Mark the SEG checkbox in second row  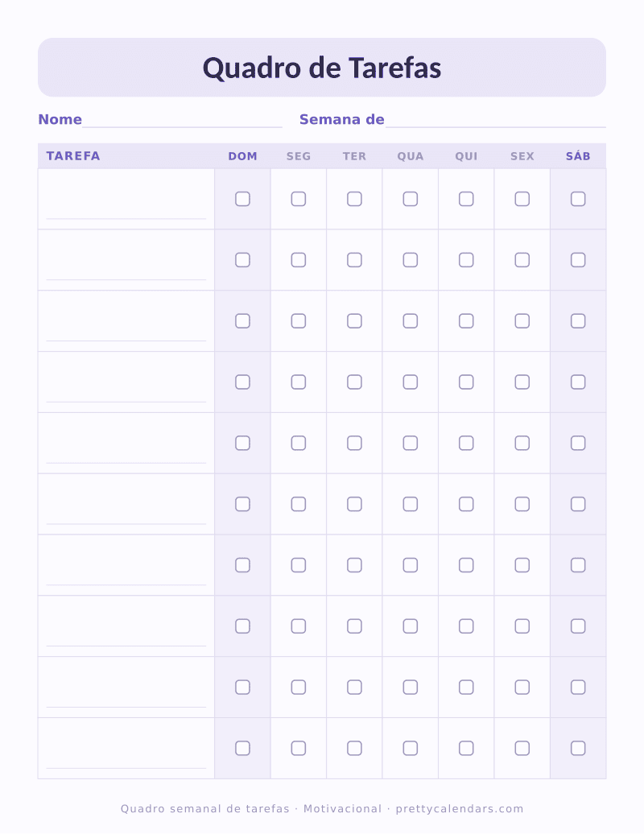[x=299, y=260]
